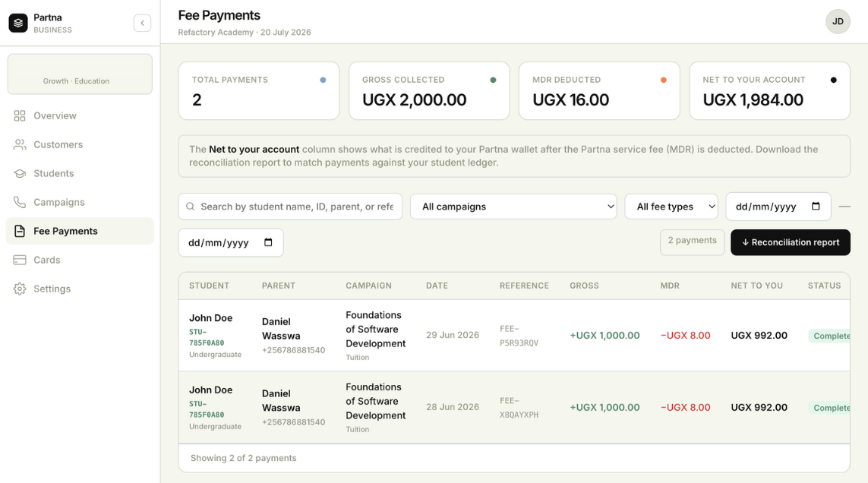This screenshot has height=483, width=868.
Task: Click the Total Payments blue dot
Action: point(323,80)
